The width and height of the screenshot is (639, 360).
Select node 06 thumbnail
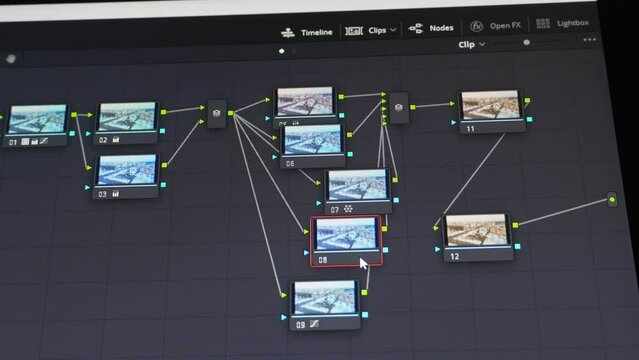click(312, 139)
